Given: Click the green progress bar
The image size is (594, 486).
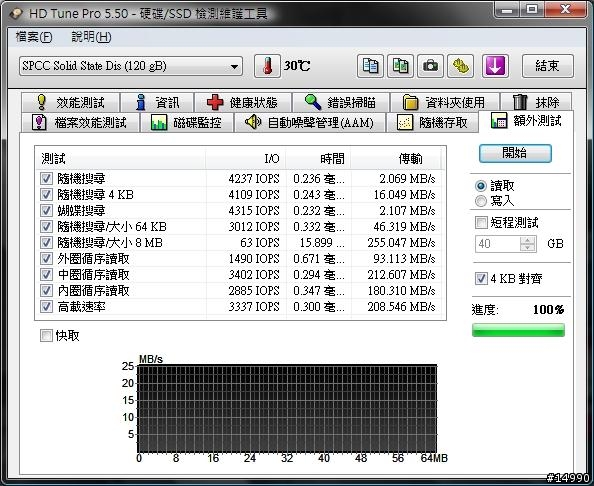Looking at the screenshot, I should [518, 330].
